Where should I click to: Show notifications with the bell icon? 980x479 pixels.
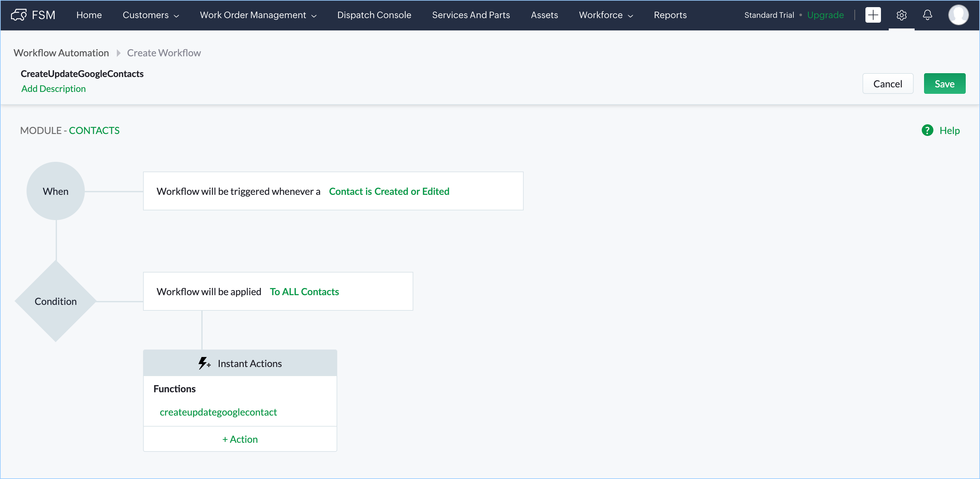[x=927, y=15]
